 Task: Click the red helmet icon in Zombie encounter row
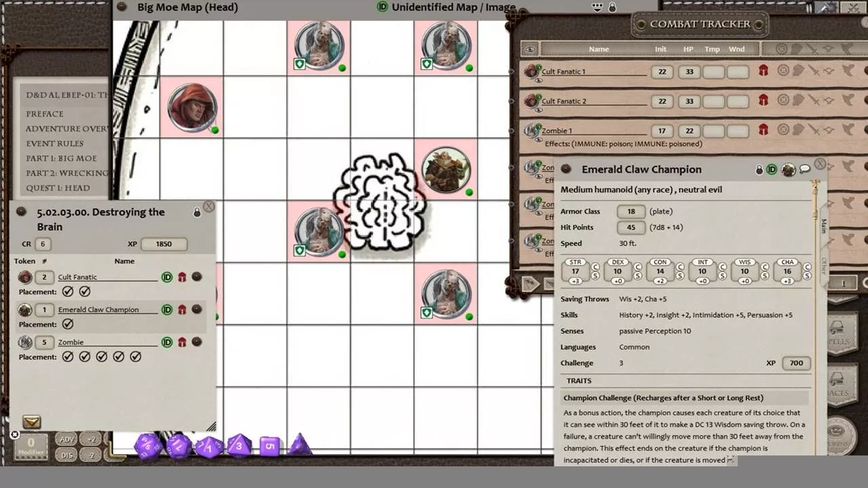pyautogui.click(x=182, y=342)
